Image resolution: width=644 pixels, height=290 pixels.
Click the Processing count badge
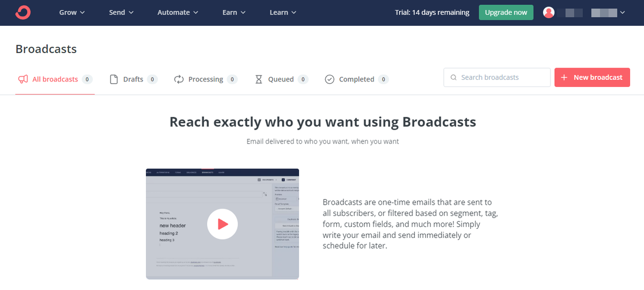[x=232, y=79]
